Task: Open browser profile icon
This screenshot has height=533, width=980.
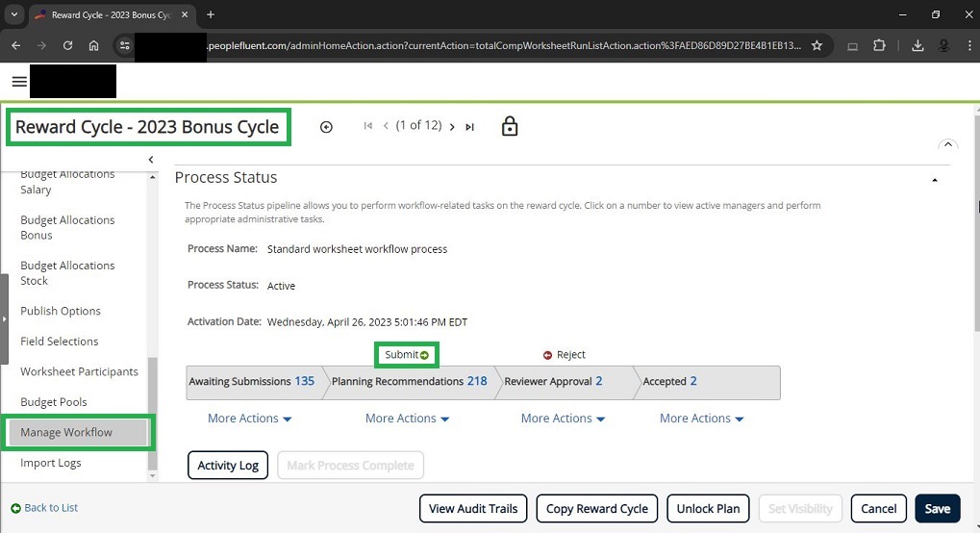Action: click(x=943, y=45)
